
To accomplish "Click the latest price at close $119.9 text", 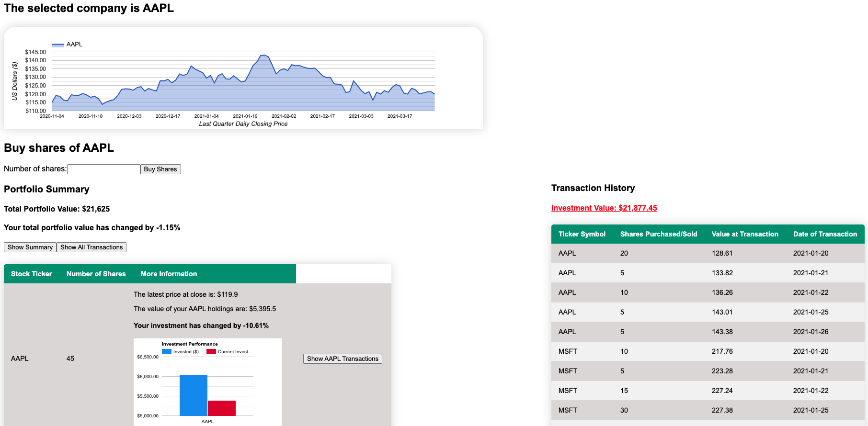I will point(186,294).
